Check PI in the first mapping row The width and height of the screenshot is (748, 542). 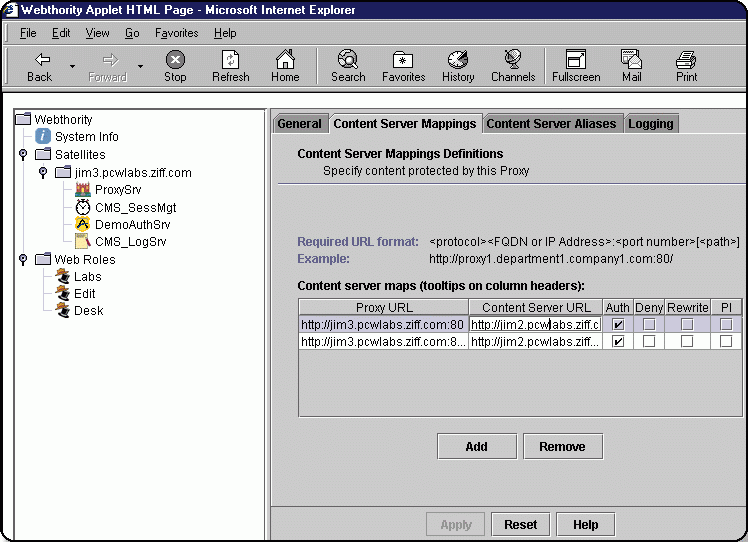click(726, 324)
